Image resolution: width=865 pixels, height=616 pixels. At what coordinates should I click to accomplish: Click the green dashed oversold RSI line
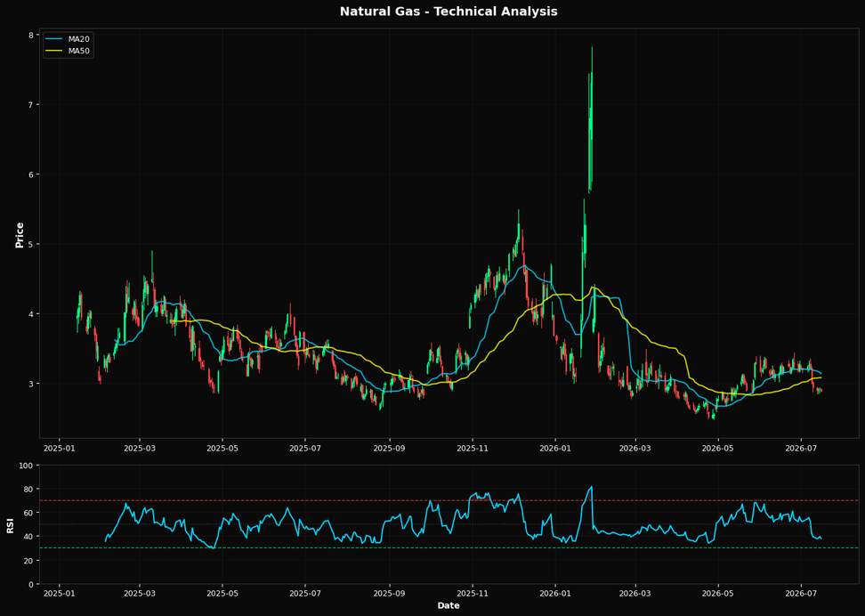pyautogui.click(x=449, y=548)
